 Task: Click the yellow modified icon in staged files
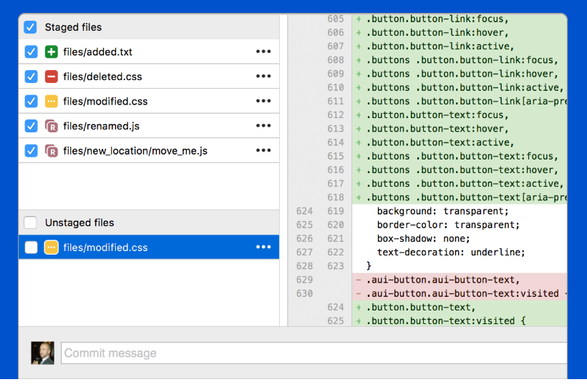point(52,101)
